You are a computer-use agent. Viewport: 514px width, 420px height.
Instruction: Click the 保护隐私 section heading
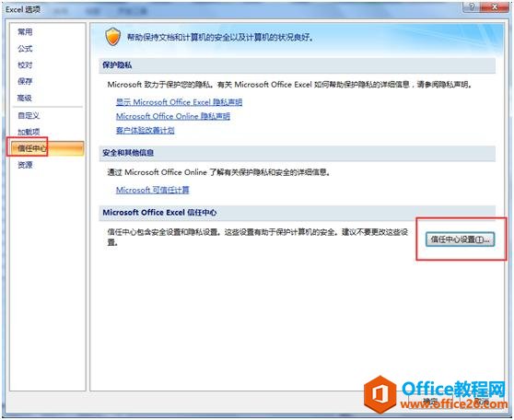pos(117,64)
